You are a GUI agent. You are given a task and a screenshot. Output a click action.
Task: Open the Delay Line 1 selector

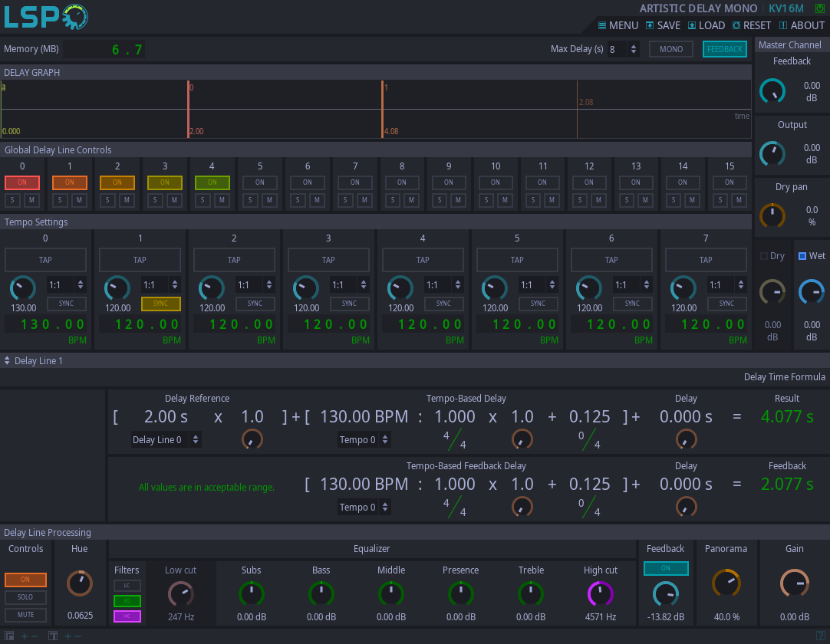[33, 361]
